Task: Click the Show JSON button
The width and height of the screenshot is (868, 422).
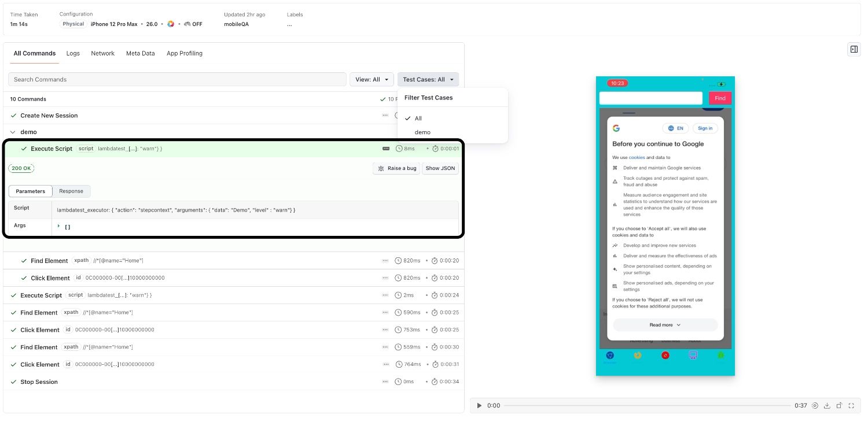Action: click(440, 168)
